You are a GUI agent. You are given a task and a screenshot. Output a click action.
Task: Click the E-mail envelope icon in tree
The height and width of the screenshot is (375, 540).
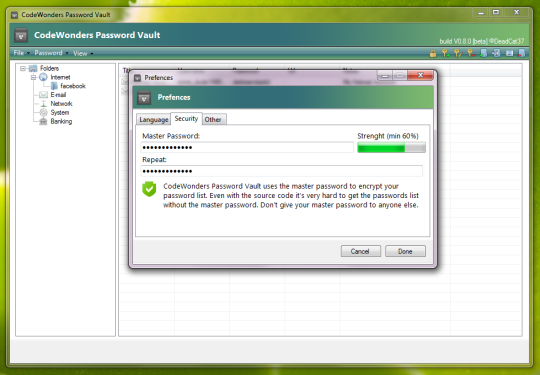click(43, 95)
